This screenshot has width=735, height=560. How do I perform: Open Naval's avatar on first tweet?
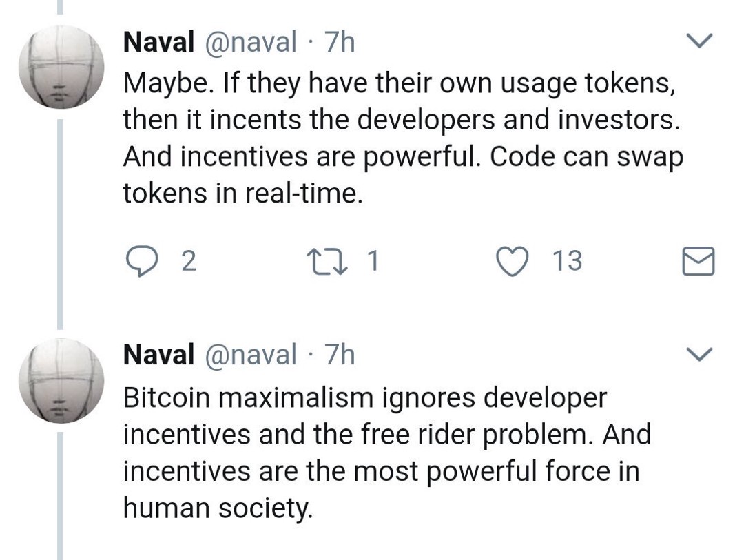point(61,67)
